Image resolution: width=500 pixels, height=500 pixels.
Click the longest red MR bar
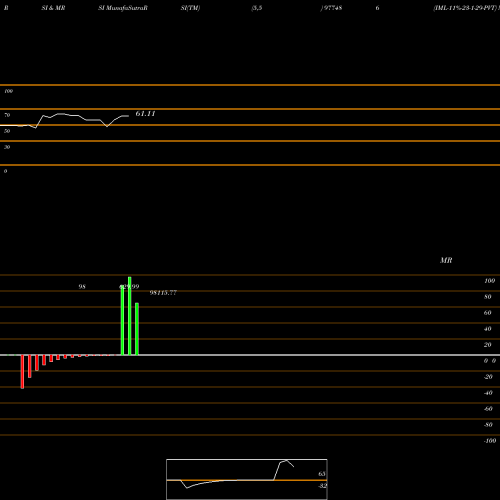click(22, 372)
